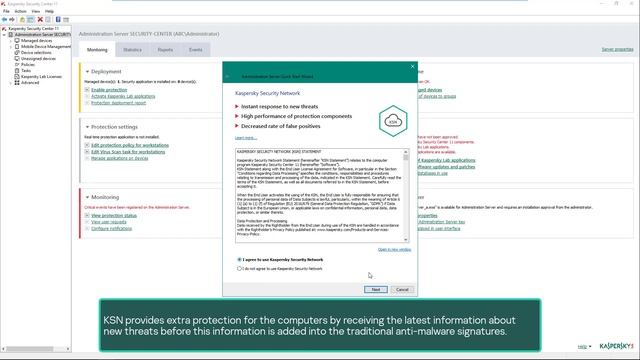Screen dimensions: 640x360
Task: Click the 'View user requests' link
Action: point(109,222)
